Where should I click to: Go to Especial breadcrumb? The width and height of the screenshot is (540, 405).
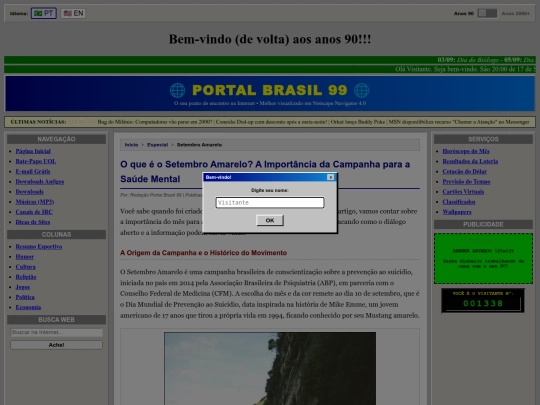[x=157, y=145]
